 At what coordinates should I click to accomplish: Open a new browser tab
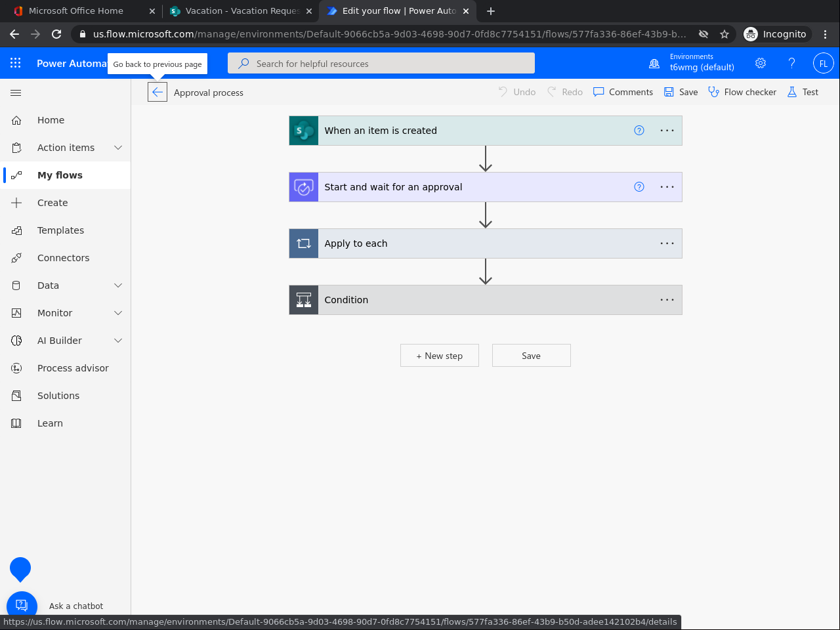pos(491,11)
